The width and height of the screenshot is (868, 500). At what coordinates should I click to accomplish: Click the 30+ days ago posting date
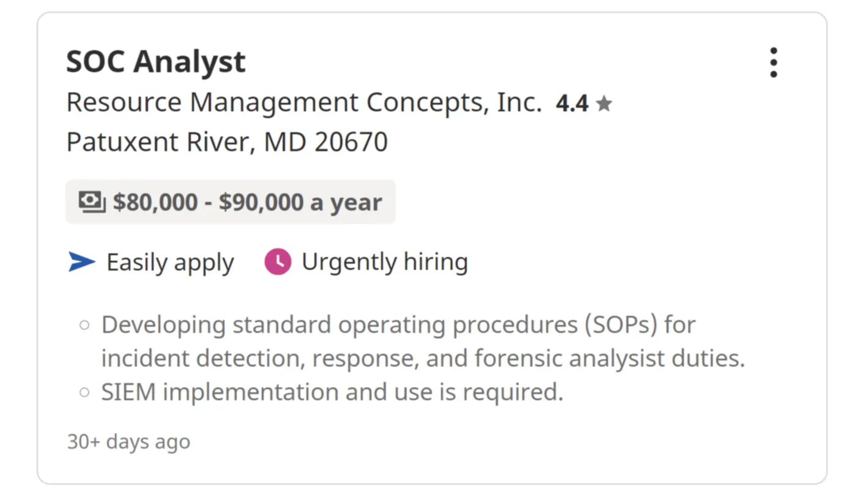pyautogui.click(x=128, y=441)
